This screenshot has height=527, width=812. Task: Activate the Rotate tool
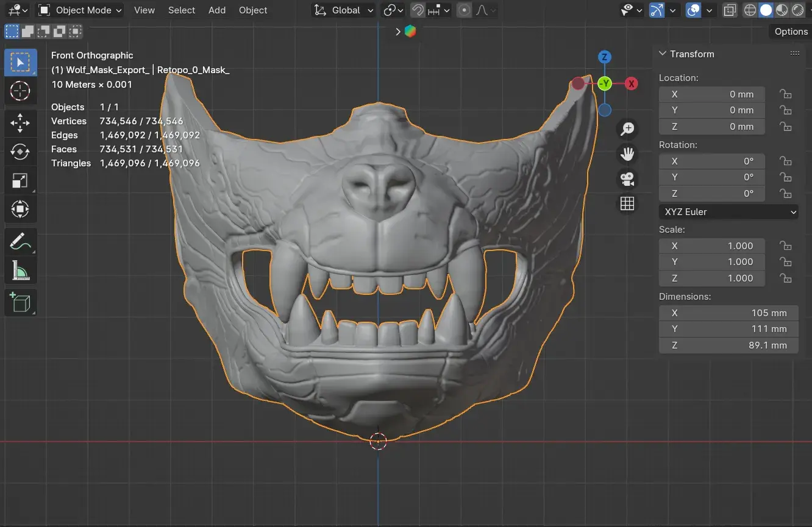tap(20, 152)
